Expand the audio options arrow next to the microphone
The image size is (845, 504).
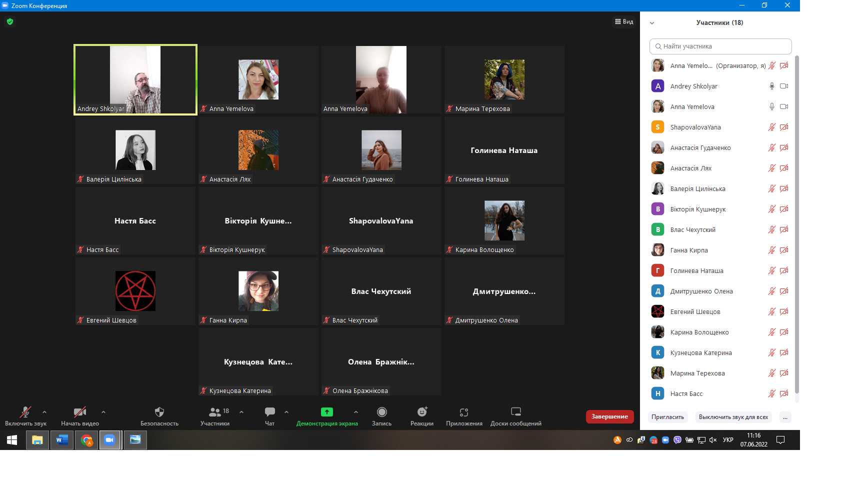[x=44, y=412]
